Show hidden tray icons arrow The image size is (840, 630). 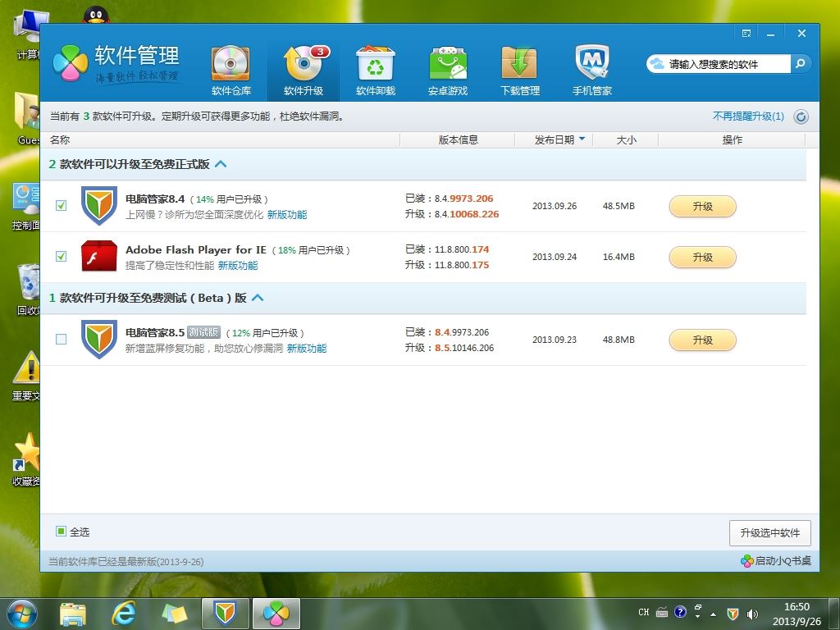[713, 614]
